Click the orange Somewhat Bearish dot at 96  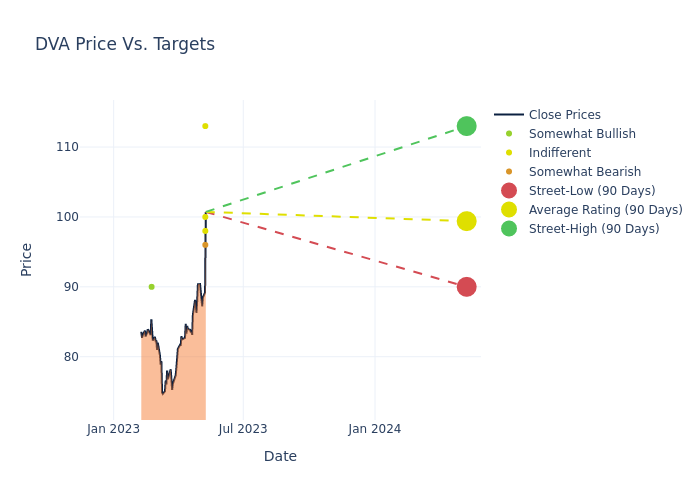tap(205, 245)
